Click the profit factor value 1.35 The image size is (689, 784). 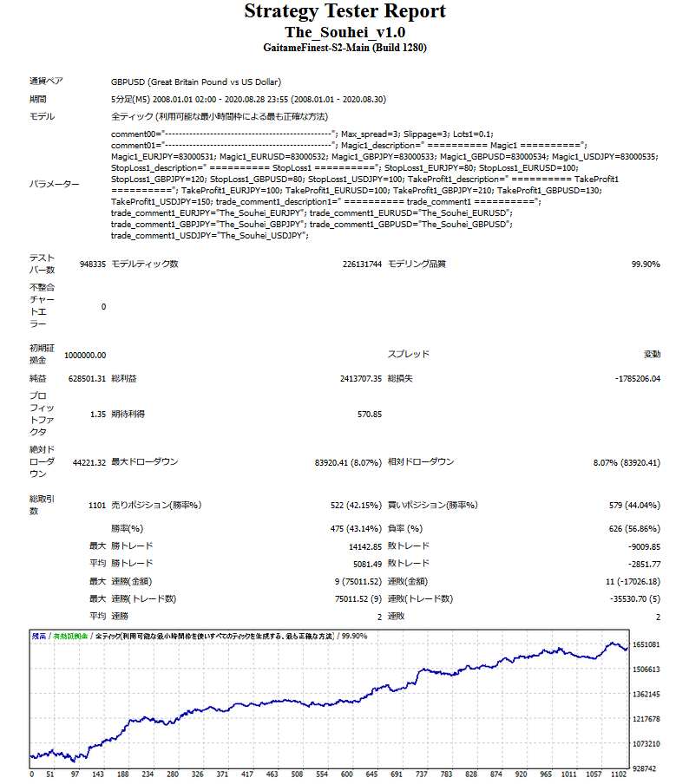97,415
